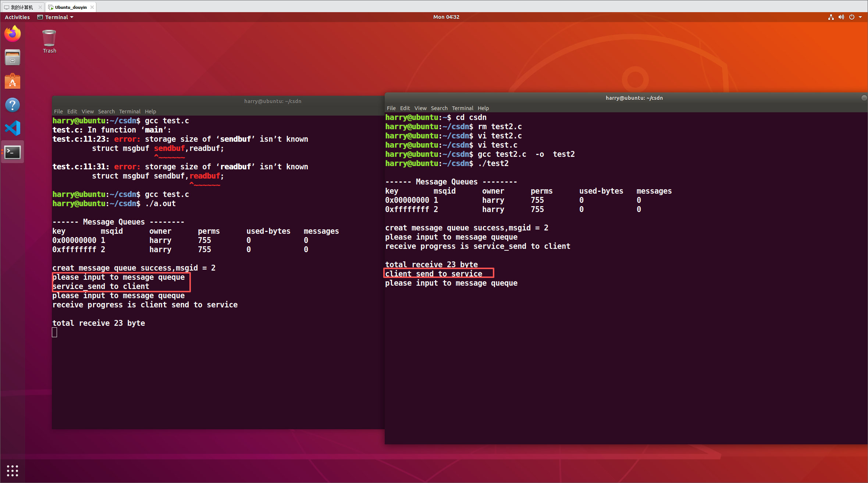The image size is (868, 483).
Task: Click 'client send to service' in right terminal
Action: [x=434, y=274]
